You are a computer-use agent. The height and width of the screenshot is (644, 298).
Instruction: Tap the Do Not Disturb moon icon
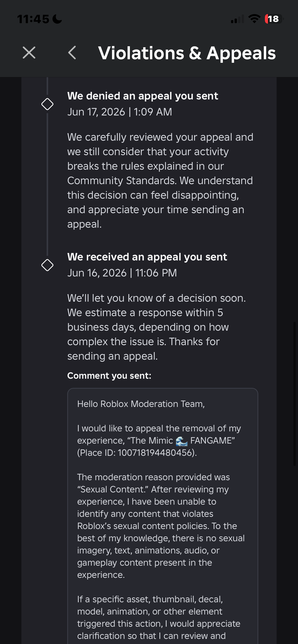pyautogui.click(x=57, y=19)
